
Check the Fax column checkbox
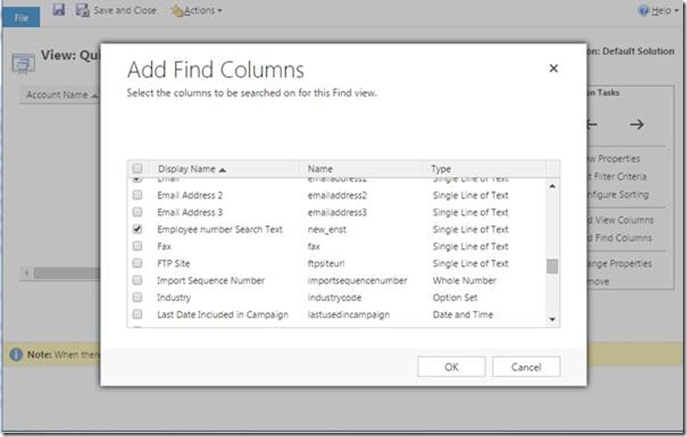pos(138,246)
